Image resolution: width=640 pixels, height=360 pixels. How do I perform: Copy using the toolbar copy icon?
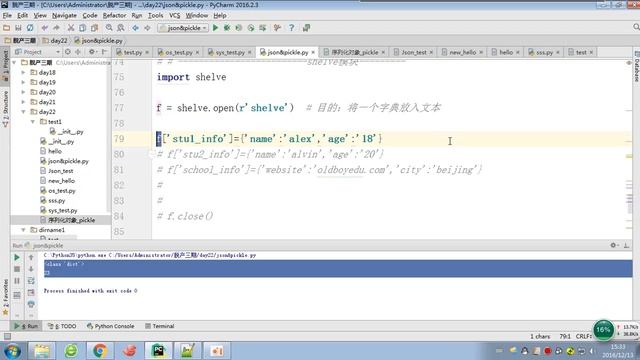82,28
